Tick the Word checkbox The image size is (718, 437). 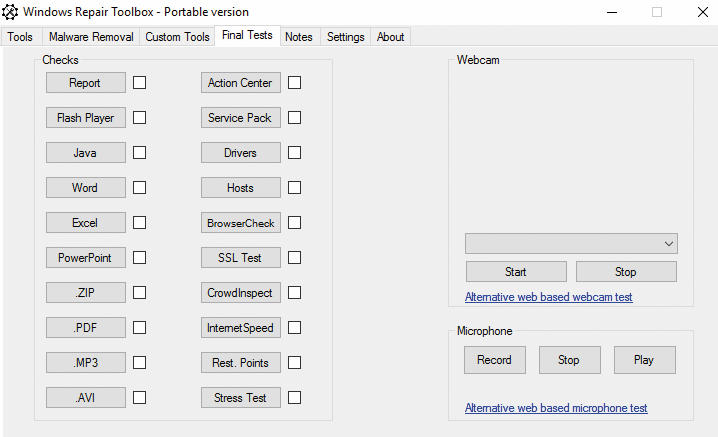(x=140, y=188)
